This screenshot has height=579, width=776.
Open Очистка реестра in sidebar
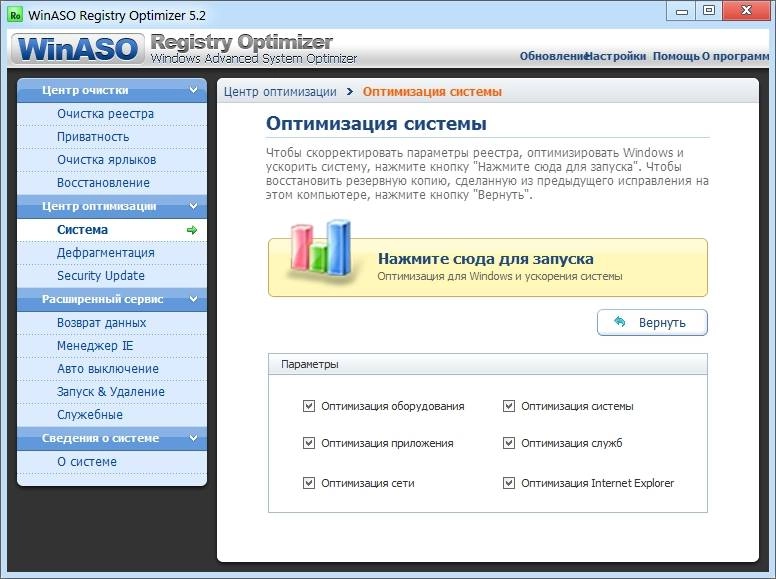(112, 114)
